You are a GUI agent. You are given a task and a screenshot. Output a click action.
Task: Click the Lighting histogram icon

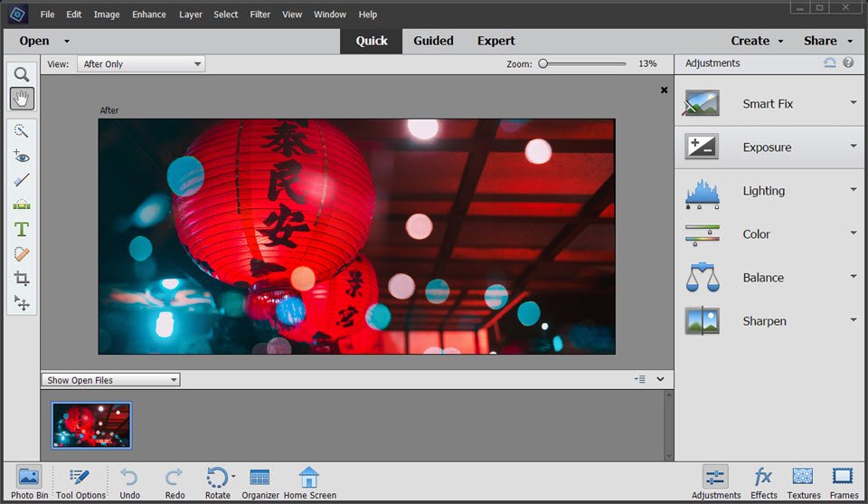click(702, 194)
